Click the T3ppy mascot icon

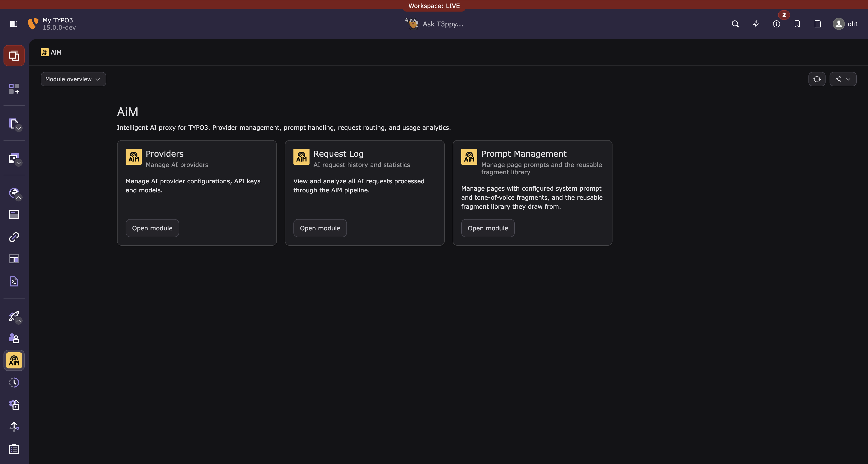coord(412,24)
